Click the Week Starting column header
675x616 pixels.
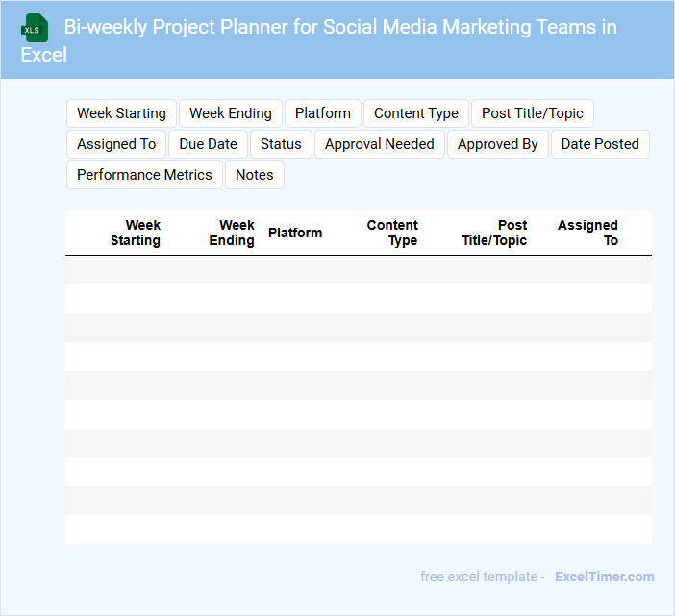point(136,233)
